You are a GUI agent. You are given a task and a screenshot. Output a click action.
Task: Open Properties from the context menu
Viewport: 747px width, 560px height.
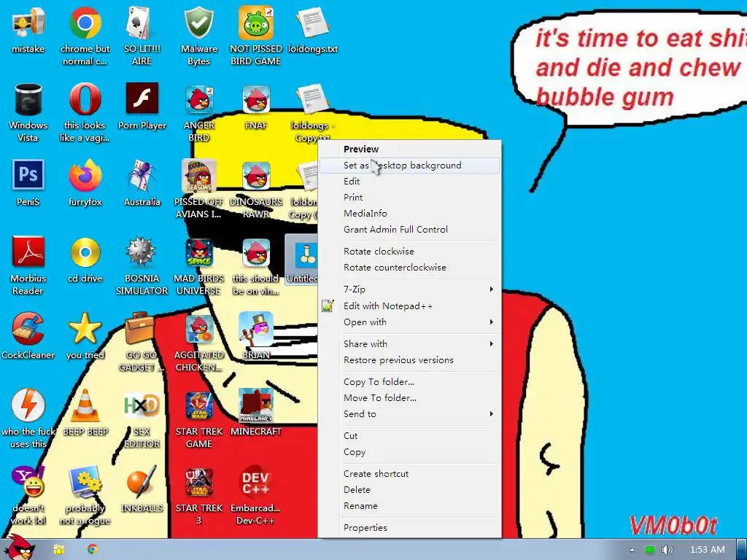point(409,528)
